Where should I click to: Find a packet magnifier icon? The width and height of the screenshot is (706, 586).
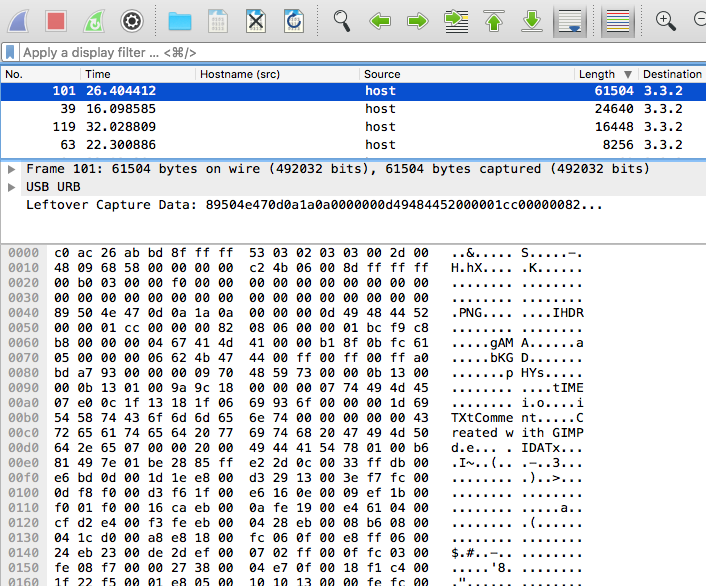(342, 21)
